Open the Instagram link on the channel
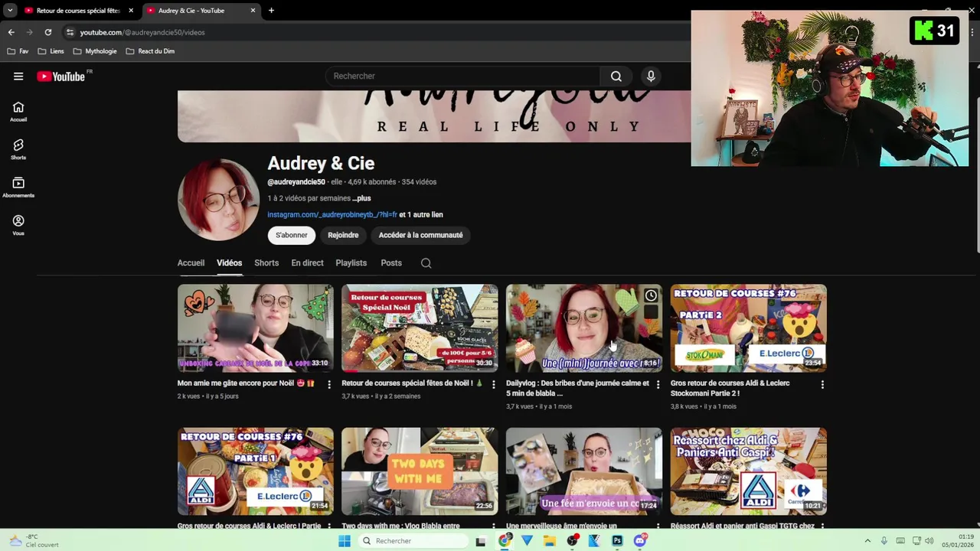 tap(332, 215)
